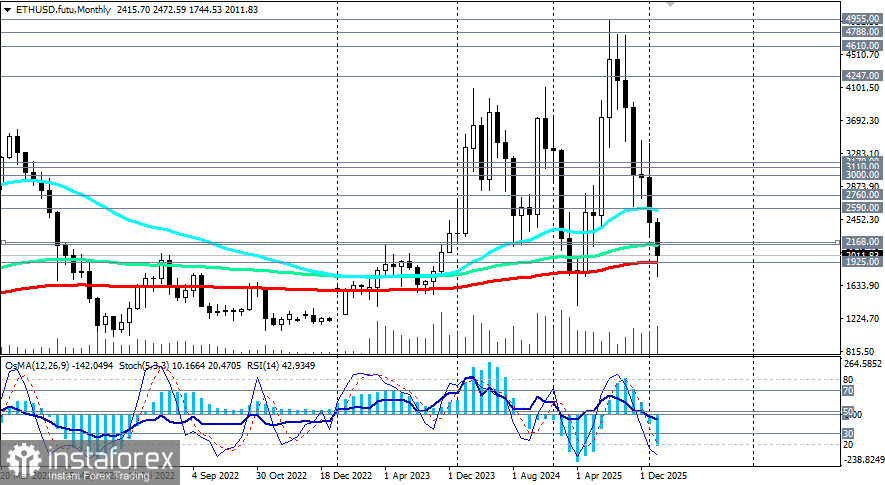The height and width of the screenshot is (485, 885).
Task: Select the OsMA(12,26,9) indicator label
Action: (x=37, y=366)
